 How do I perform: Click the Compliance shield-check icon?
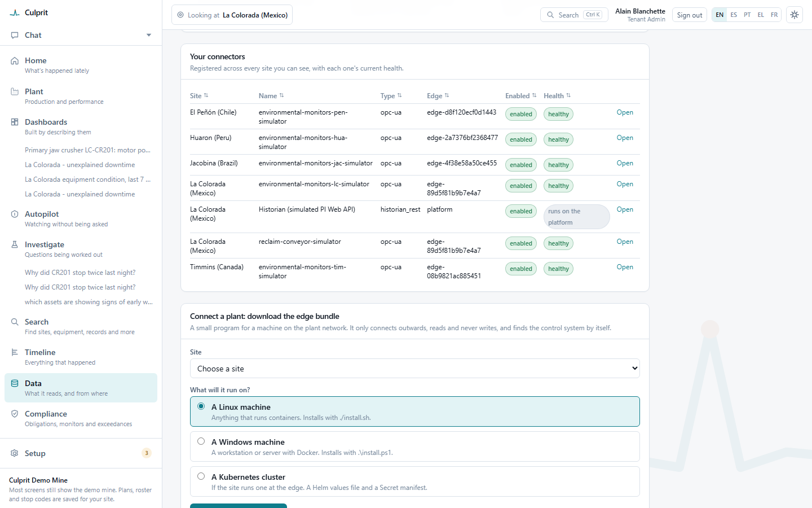click(x=15, y=414)
